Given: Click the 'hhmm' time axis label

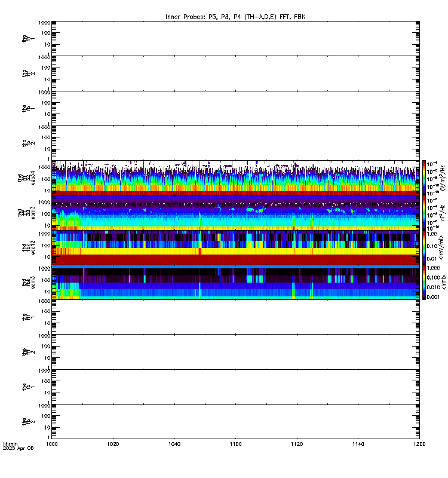Looking at the screenshot, I should [x=10, y=444].
